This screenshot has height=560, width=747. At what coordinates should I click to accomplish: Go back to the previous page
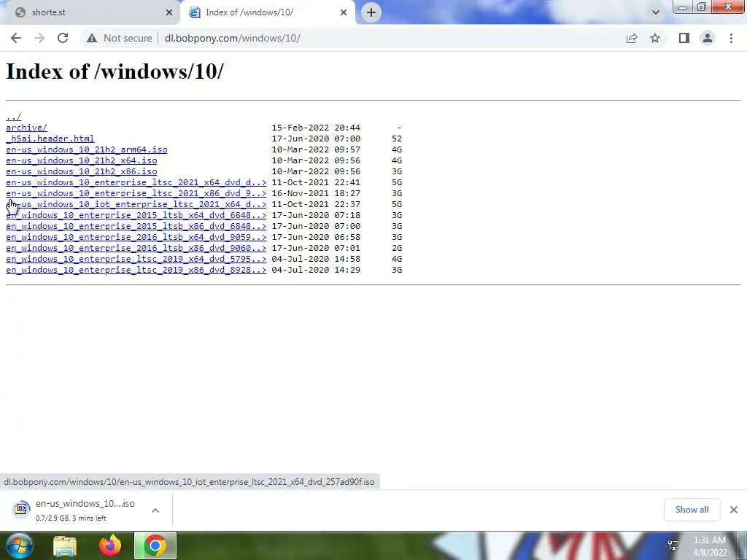[16, 38]
